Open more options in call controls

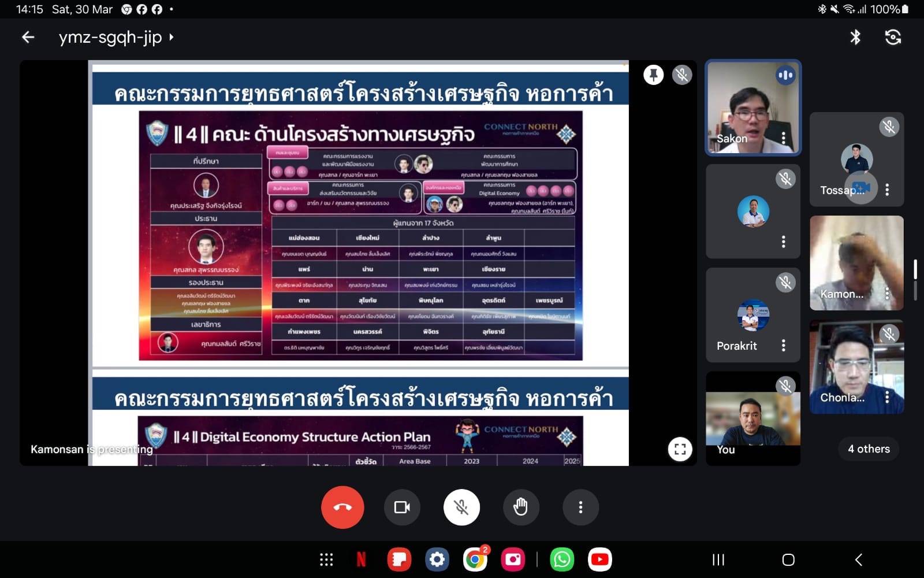tap(580, 507)
